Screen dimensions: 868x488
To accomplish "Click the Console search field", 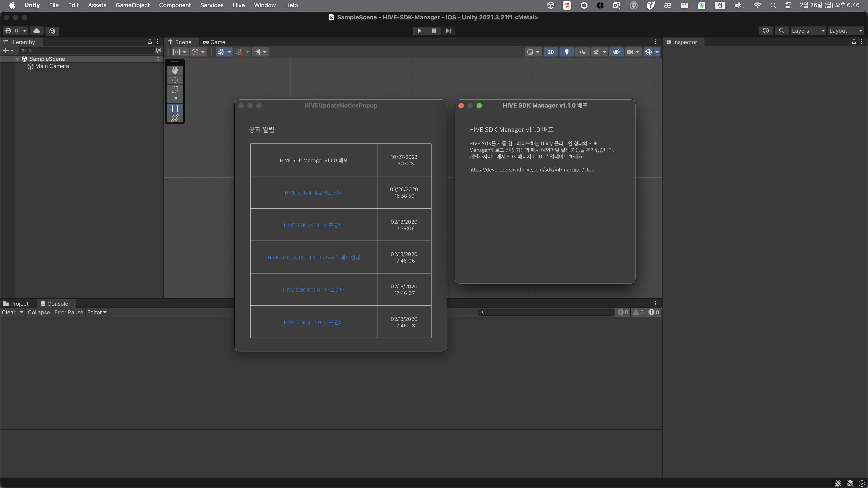I will (546, 312).
